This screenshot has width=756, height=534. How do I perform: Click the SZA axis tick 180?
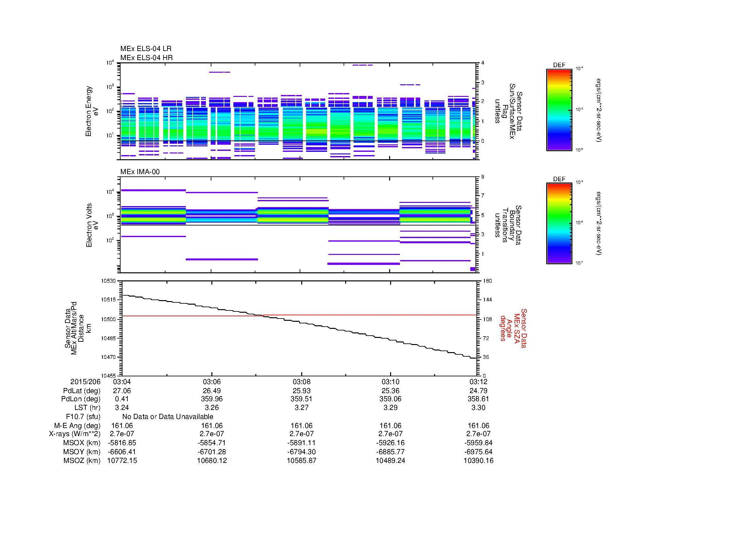487,281
